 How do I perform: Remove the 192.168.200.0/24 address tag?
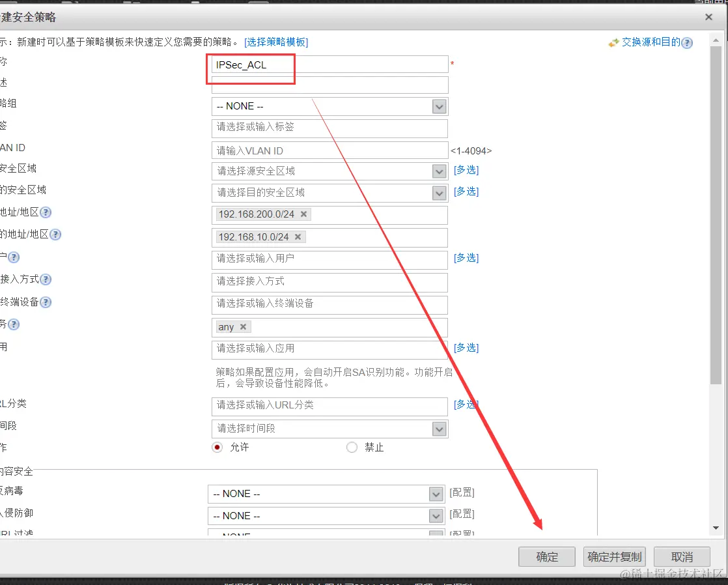[x=303, y=214]
